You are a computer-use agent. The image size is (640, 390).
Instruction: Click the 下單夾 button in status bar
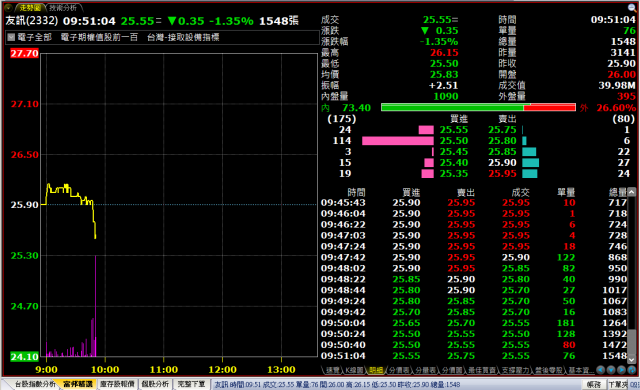[618, 384]
